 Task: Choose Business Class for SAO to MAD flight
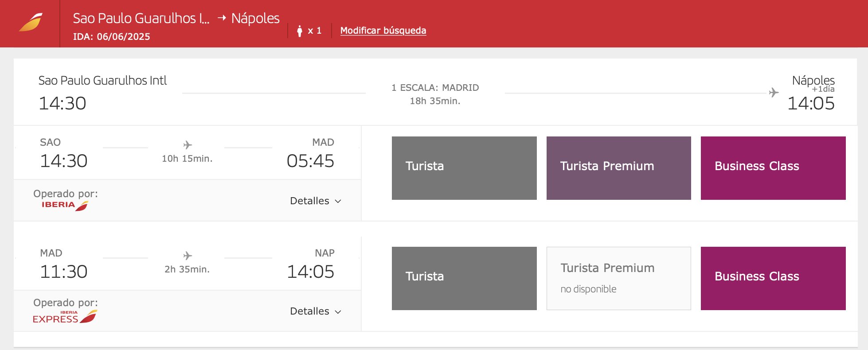pyautogui.click(x=773, y=168)
